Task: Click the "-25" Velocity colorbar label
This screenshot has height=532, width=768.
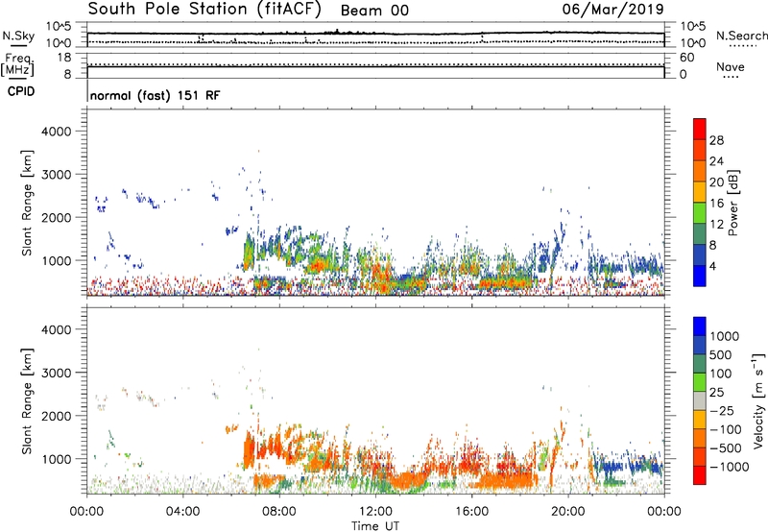Action: (x=722, y=410)
